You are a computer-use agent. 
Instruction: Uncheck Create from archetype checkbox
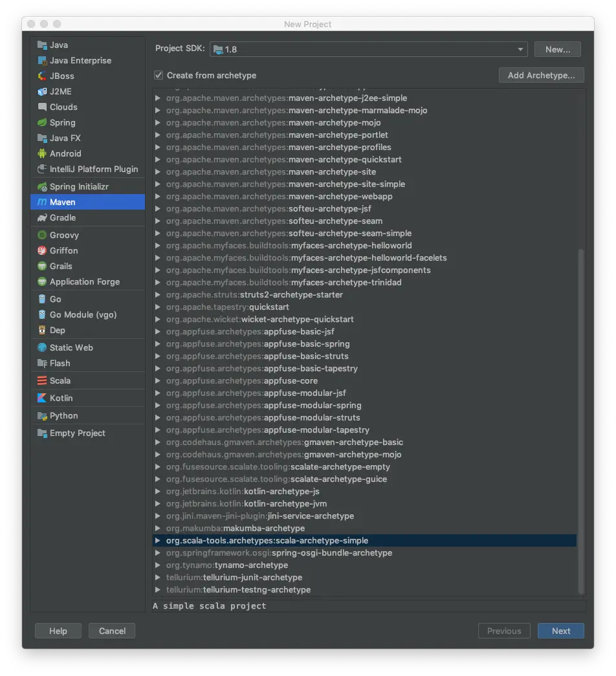pyautogui.click(x=159, y=76)
